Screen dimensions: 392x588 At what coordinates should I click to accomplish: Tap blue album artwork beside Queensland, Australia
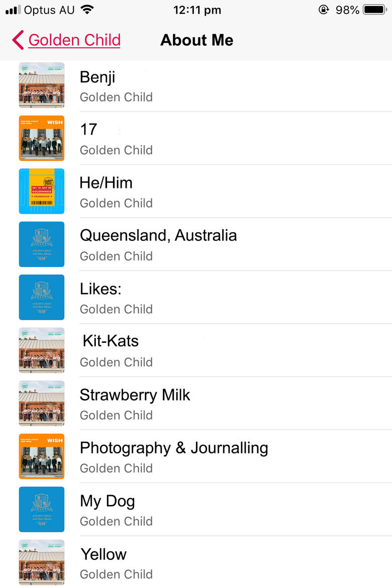42,244
